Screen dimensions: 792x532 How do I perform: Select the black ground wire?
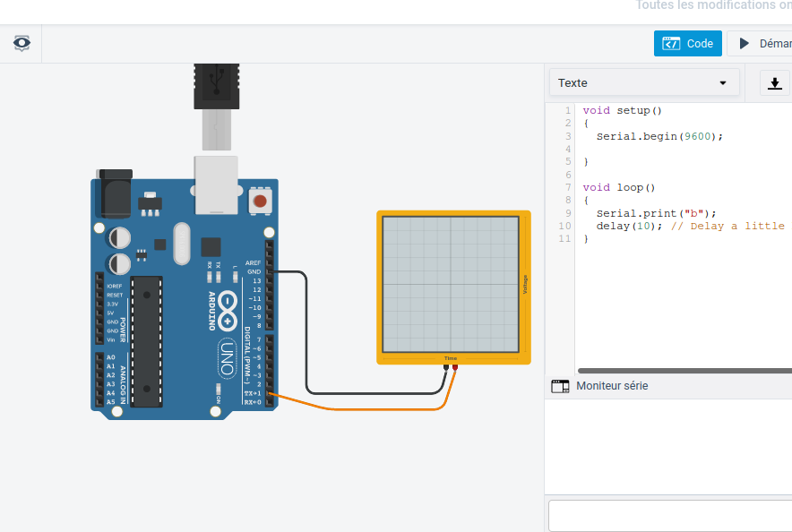coord(307,340)
